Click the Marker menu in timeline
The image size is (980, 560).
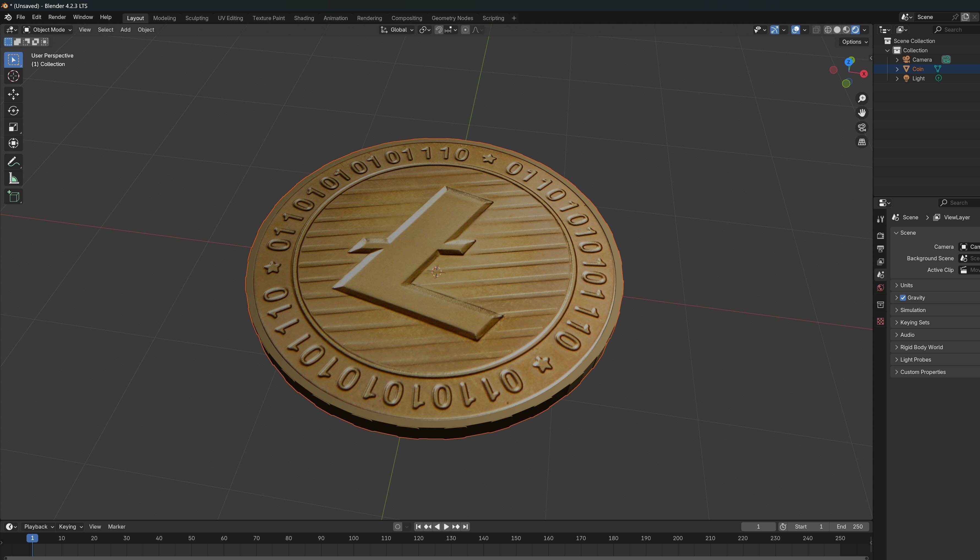[116, 526]
